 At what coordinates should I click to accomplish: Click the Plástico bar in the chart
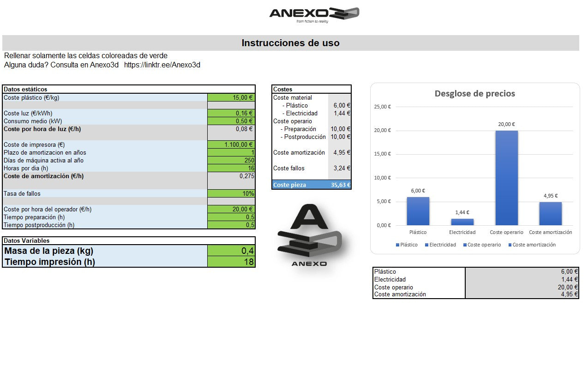click(x=418, y=210)
